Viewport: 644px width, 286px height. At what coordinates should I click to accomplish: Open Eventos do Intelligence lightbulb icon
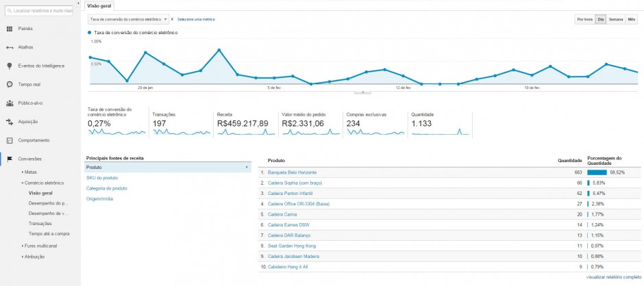tap(10, 66)
